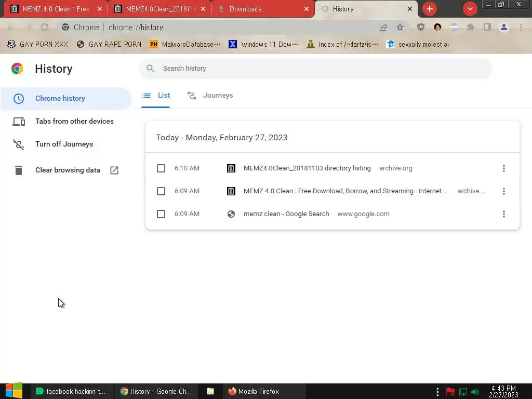Switch to the MEMZ4.0Clean_2018 tab

pyautogui.click(x=160, y=9)
